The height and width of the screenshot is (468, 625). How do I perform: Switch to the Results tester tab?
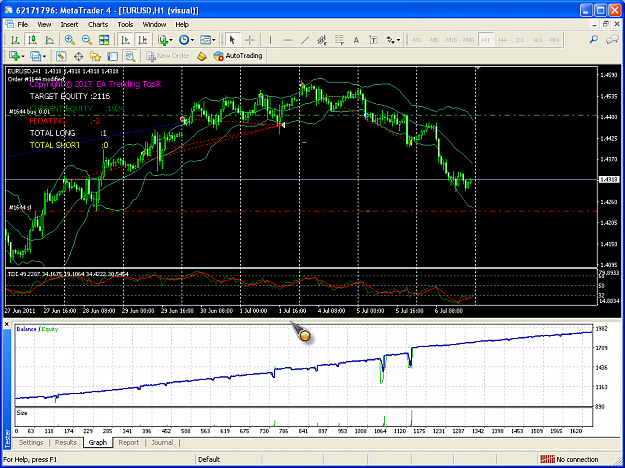66,442
